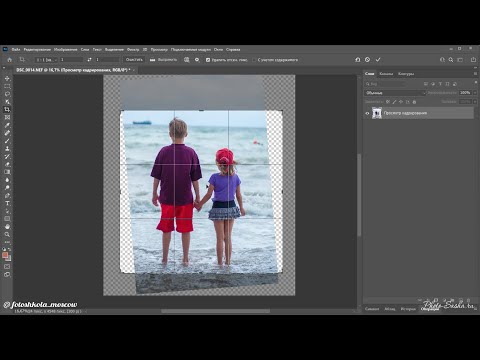Click the Home icon in options bar

coord(10,60)
